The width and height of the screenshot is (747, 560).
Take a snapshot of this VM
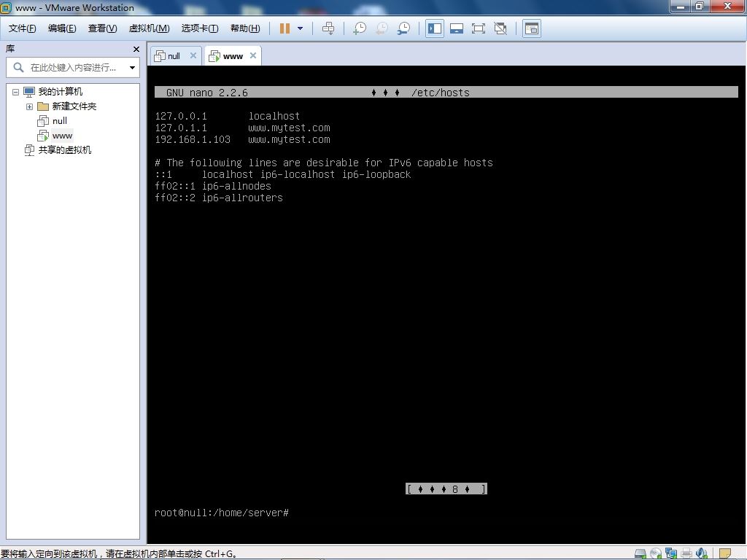point(360,28)
